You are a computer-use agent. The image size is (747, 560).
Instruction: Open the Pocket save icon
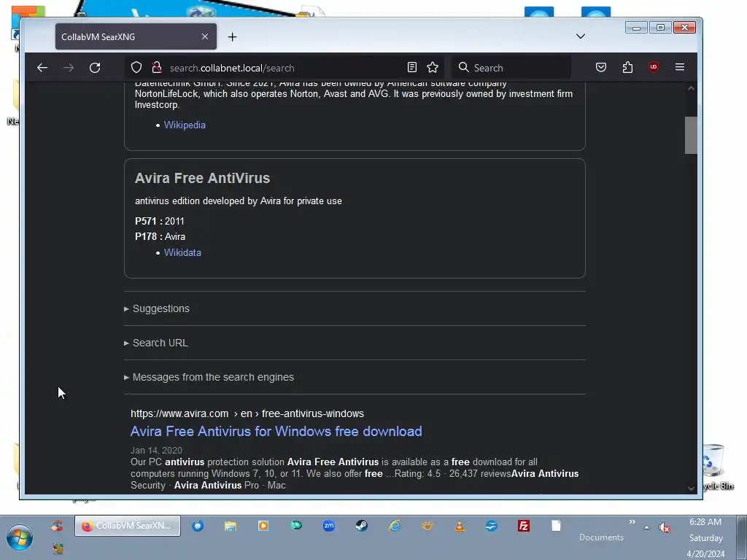[x=601, y=68]
